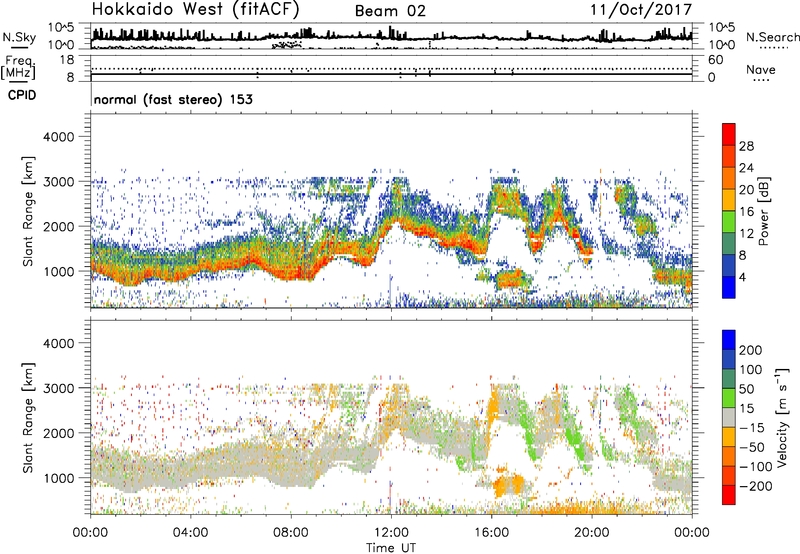The image size is (800, 554).
Task: Click the "4" power colorbar label
Action: (742, 277)
